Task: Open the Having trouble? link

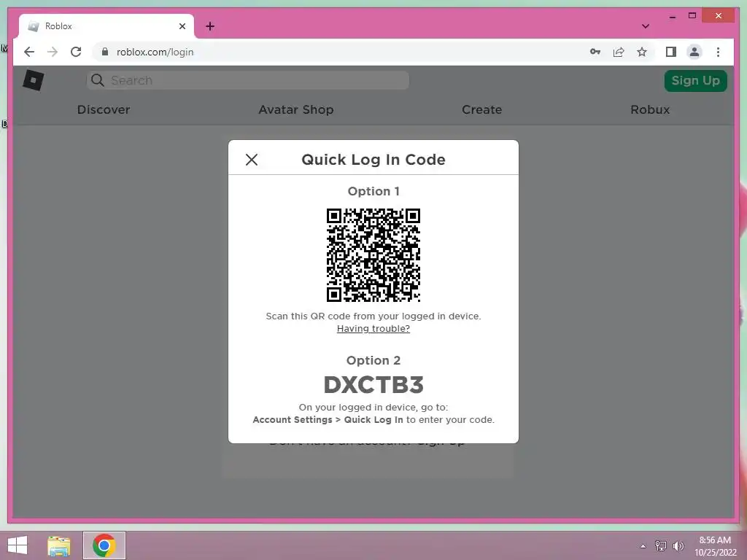Action: pos(373,329)
